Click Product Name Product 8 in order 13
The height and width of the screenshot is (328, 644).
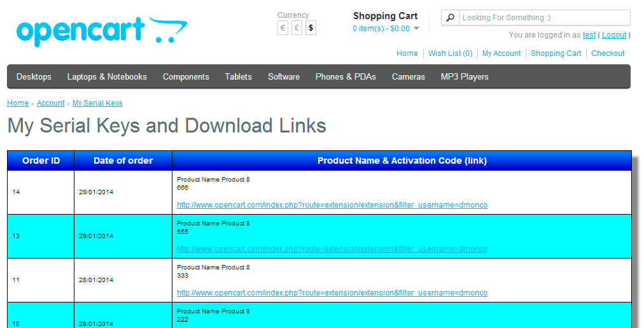coord(213,224)
